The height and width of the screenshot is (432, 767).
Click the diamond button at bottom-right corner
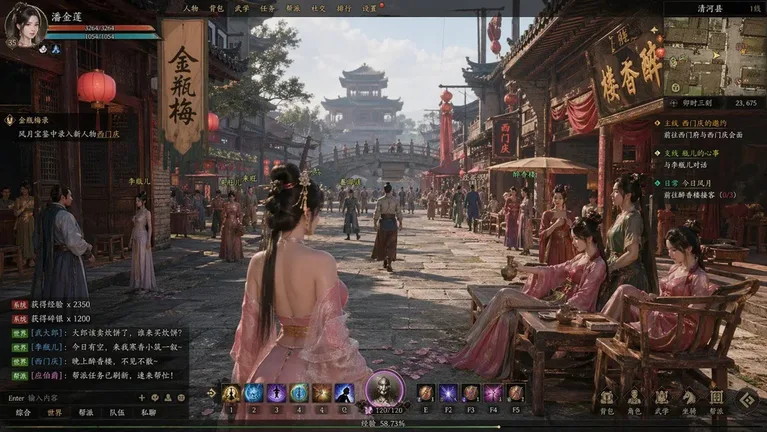point(747,401)
